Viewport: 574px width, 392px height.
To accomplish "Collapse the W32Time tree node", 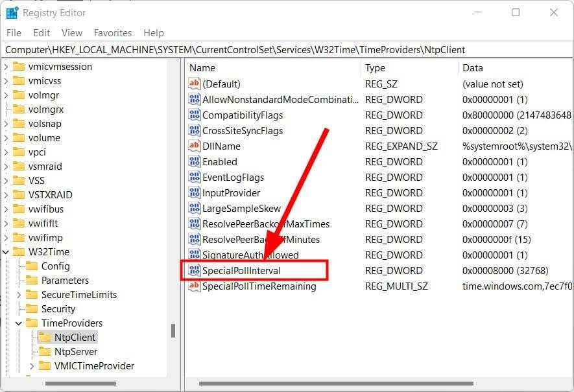I will [6, 251].
